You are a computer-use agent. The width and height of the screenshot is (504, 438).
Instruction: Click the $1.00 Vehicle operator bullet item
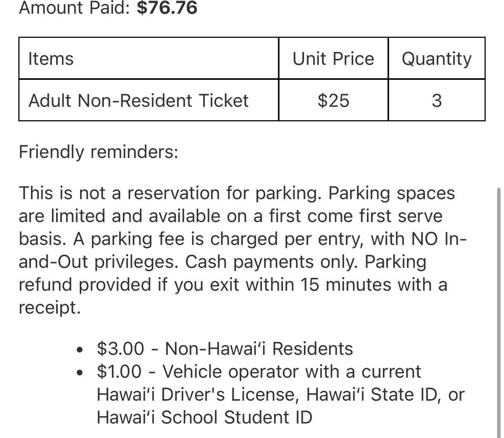280,394
